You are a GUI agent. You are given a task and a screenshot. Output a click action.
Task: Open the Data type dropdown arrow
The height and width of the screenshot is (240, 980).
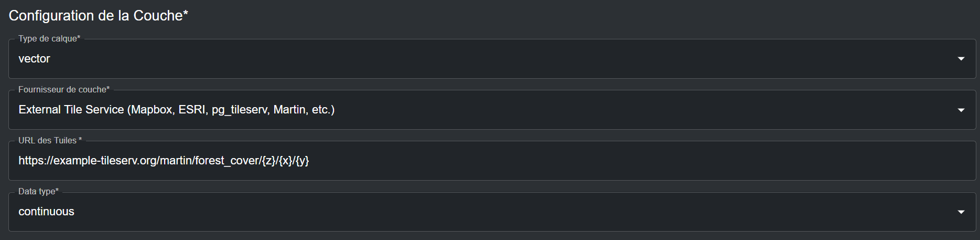point(961,212)
